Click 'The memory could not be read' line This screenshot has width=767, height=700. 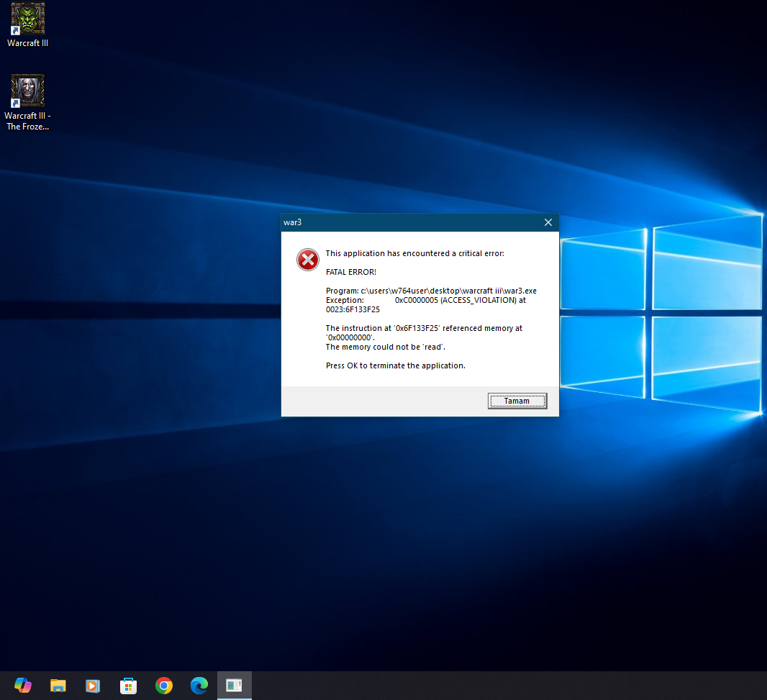(386, 347)
